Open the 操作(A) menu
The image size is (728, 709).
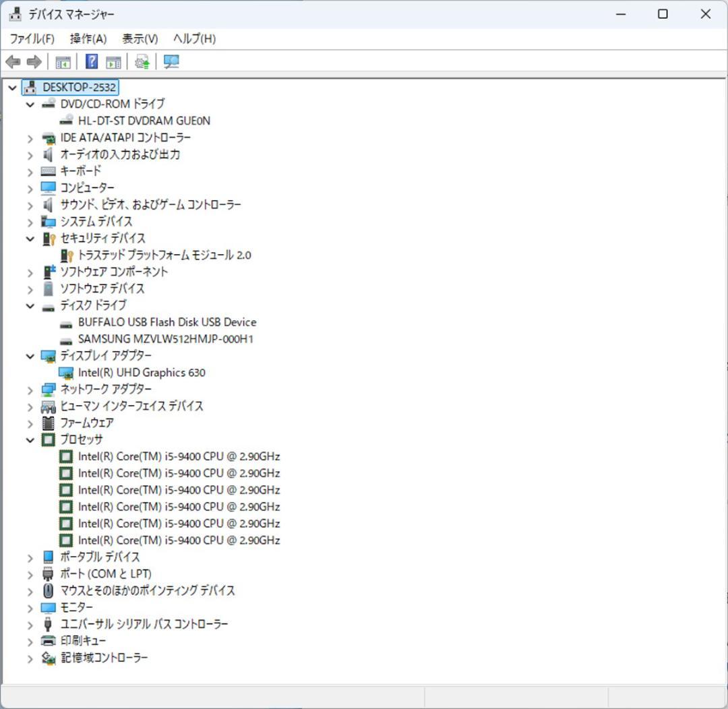coord(87,38)
